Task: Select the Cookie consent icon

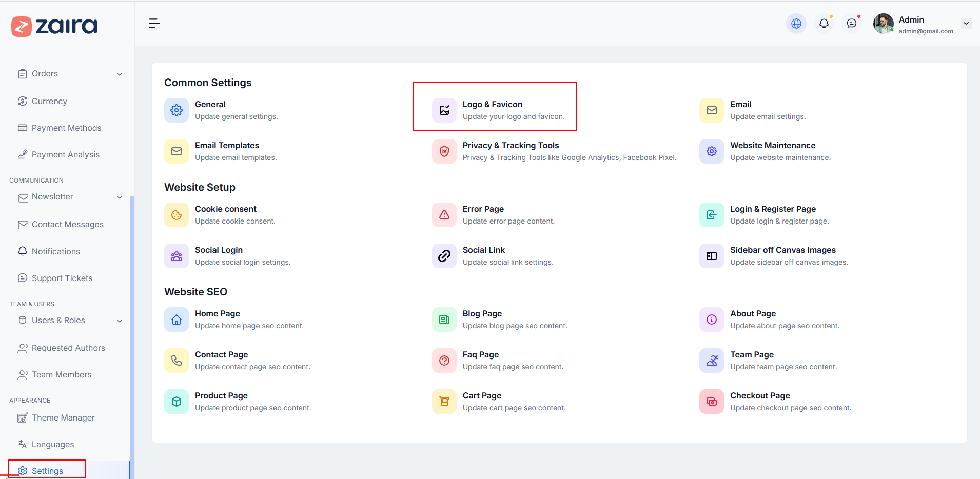Action: [176, 214]
